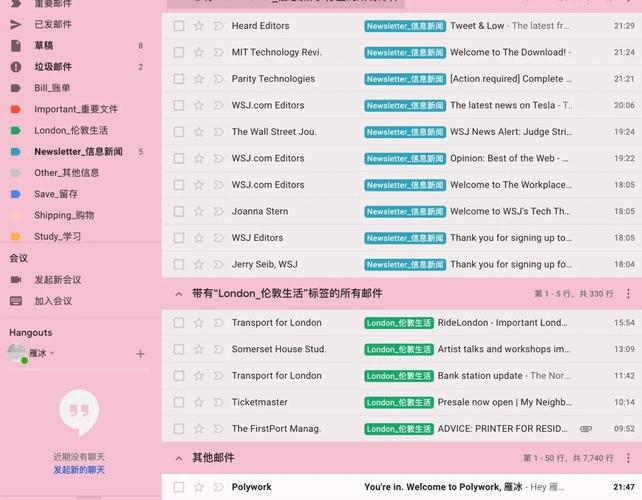Click the video camera new meeting icon
The width and height of the screenshot is (642, 500).
16,280
